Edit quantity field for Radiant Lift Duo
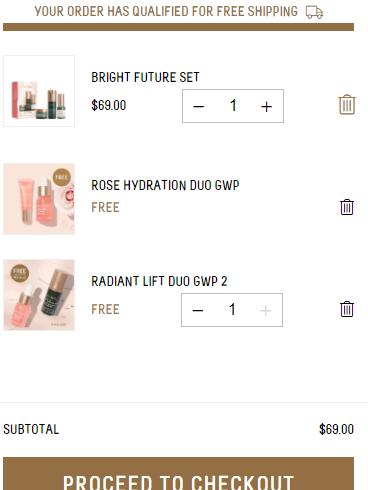This screenshot has width=368, height=490. [232, 310]
